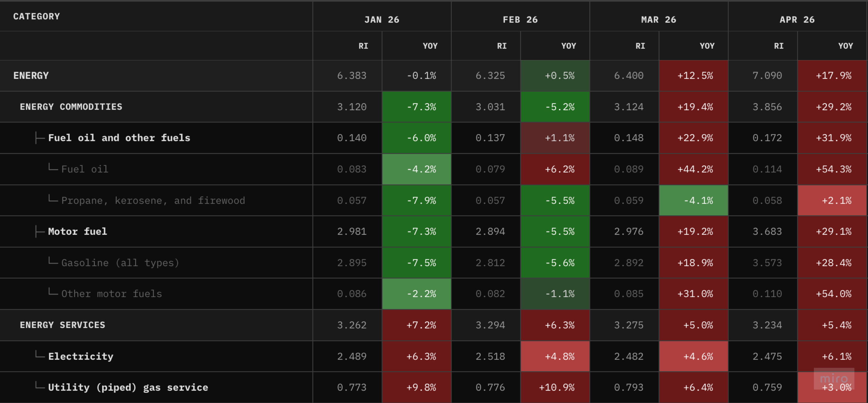Click the Motor fuel tree branch connector
Viewport: 868px width, 403px height.
click(40, 232)
